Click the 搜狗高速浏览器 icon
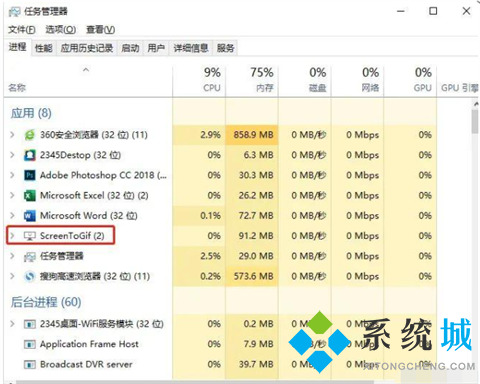Screen dimensions: 480x384 (30, 276)
